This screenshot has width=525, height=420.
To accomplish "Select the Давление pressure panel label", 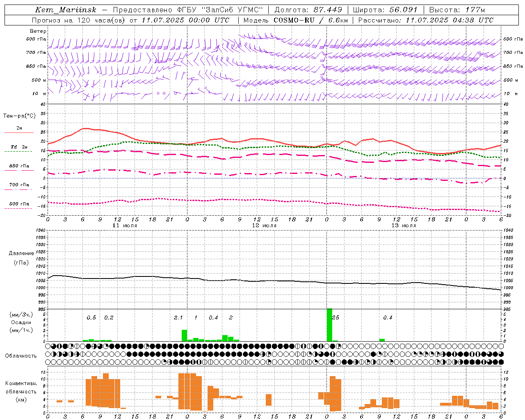I will (21, 253).
